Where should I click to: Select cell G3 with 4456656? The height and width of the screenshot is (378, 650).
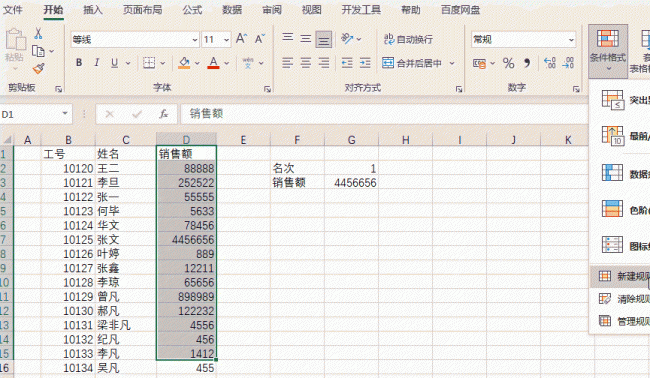pyautogui.click(x=351, y=183)
